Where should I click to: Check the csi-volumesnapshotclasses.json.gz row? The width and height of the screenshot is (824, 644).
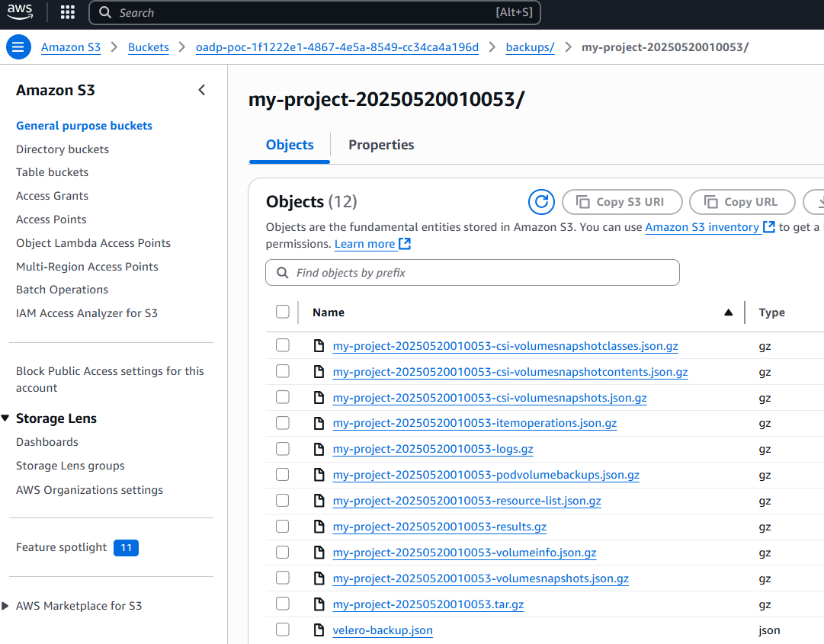[x=283, y=345]
